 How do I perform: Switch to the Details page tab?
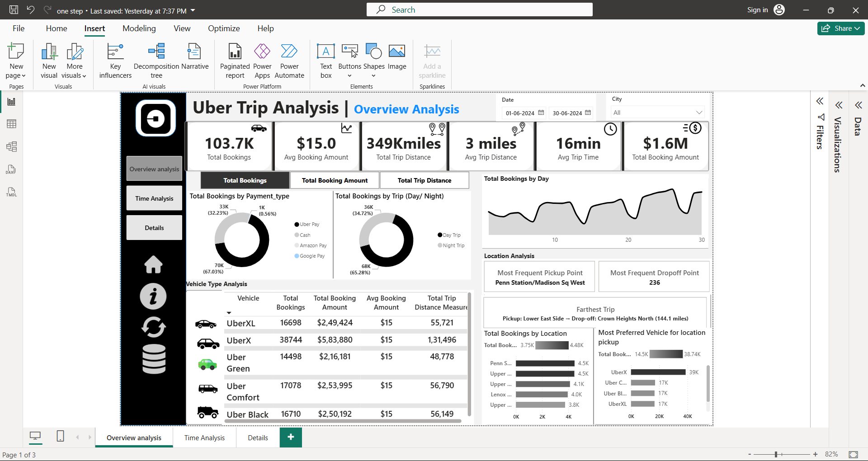coord(258,437)
